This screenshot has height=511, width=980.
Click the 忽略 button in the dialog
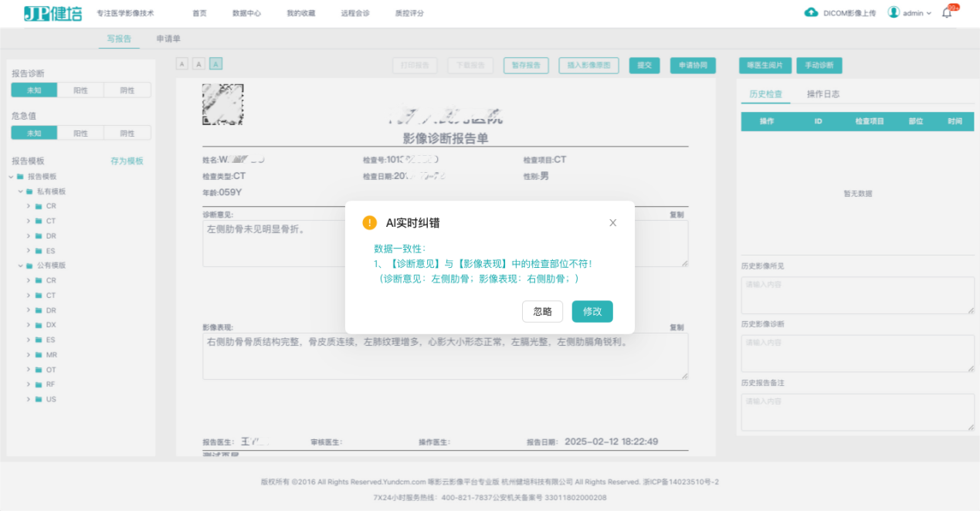click(543, 311)
